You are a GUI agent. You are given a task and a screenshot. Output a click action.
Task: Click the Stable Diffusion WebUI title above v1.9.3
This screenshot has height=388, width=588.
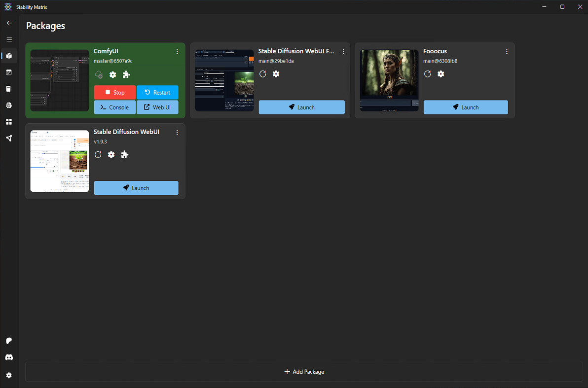point(127,132)
